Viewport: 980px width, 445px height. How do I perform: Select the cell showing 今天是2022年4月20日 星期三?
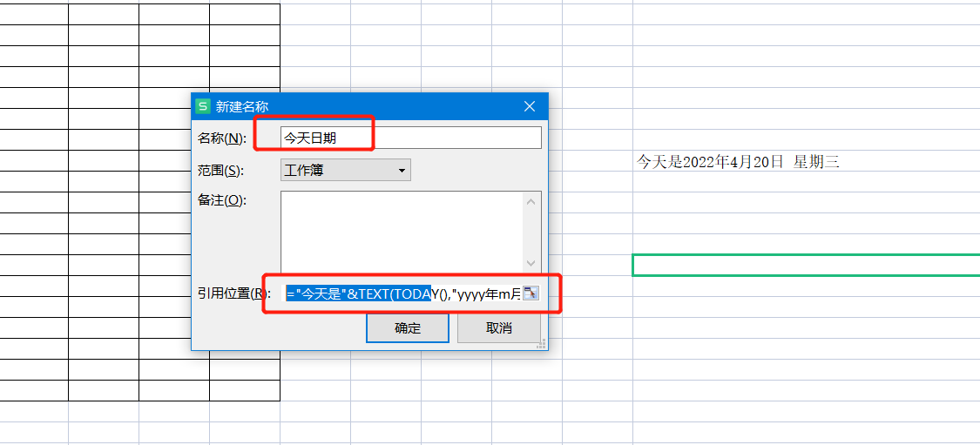coord(807,160)
